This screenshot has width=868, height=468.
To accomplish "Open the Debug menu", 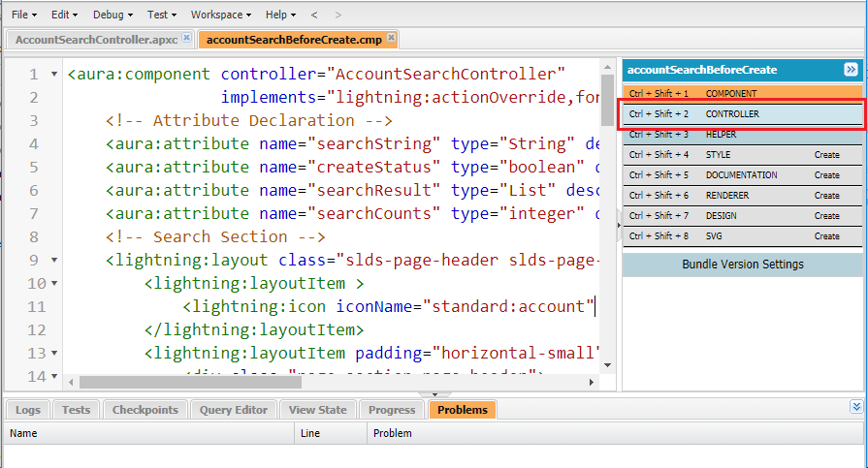I will click(113, 15).
